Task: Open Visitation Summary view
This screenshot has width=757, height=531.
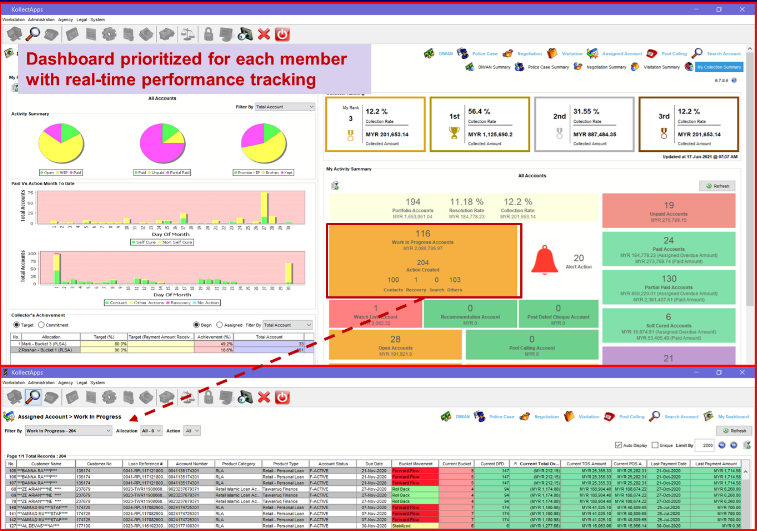Action: [655, 67]
